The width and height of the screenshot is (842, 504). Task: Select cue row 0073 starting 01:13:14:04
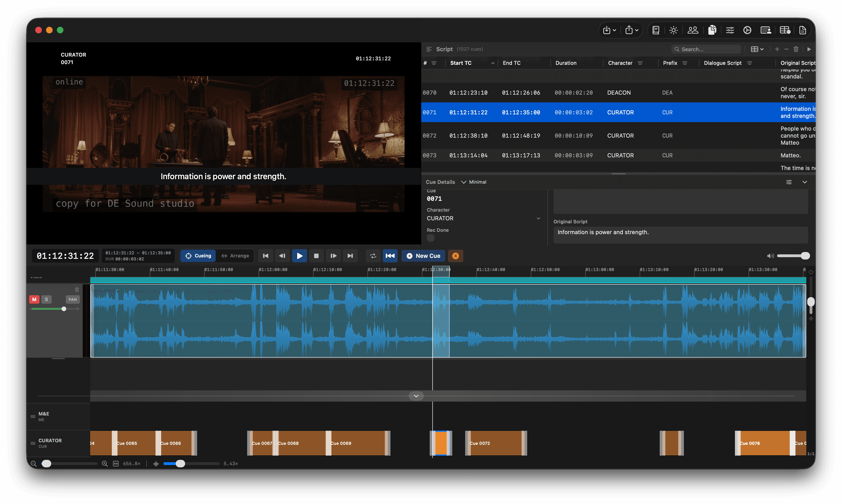pos(618,155)
